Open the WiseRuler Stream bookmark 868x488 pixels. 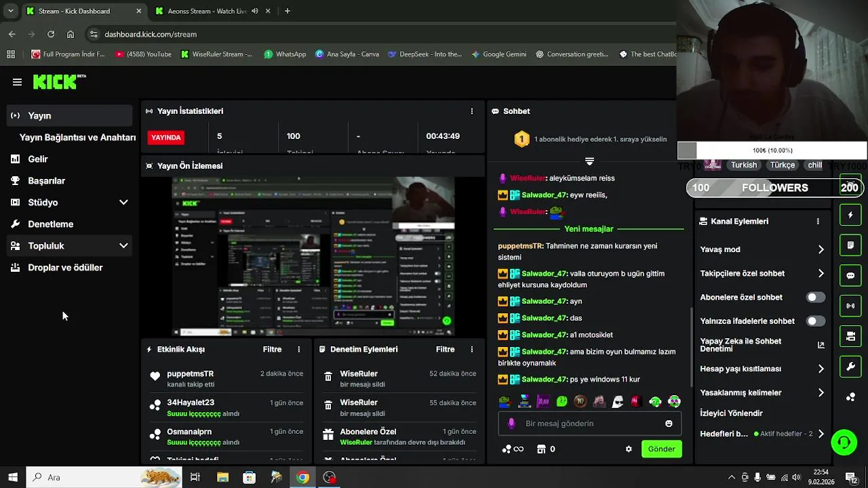[x=216, y=54]
